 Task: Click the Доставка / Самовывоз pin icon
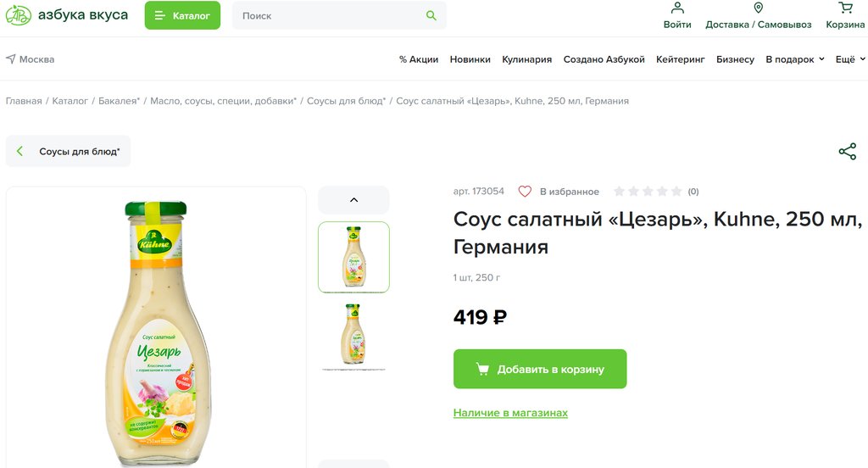758,8
